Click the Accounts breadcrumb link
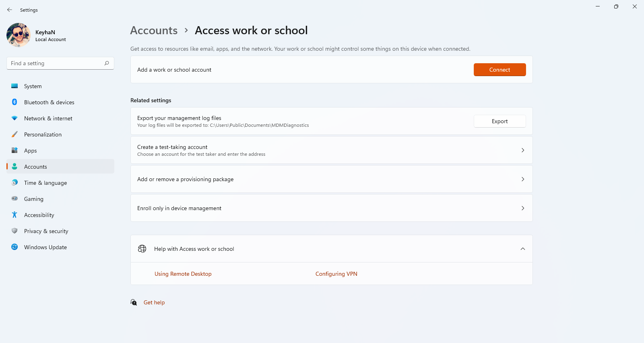 coord(154,31)
